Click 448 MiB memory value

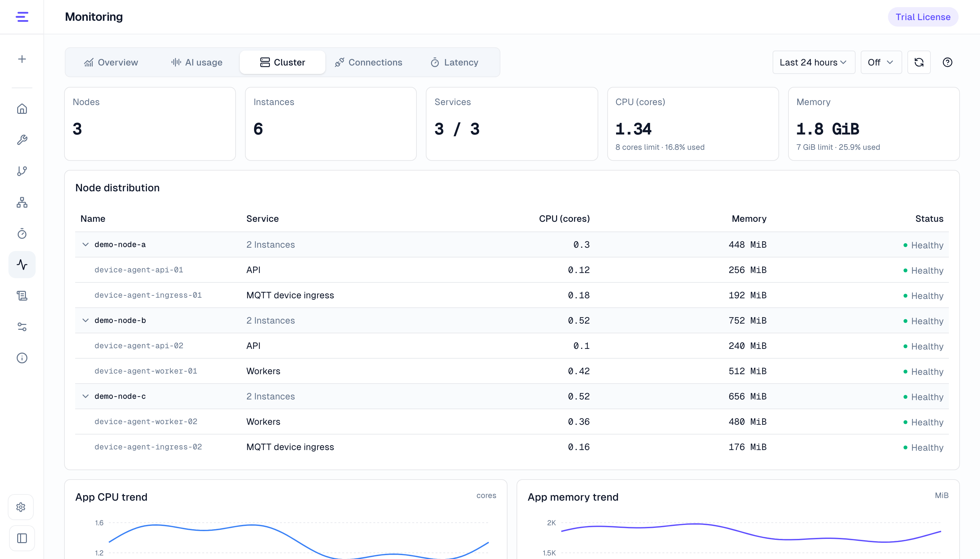(x=747, y=244)
